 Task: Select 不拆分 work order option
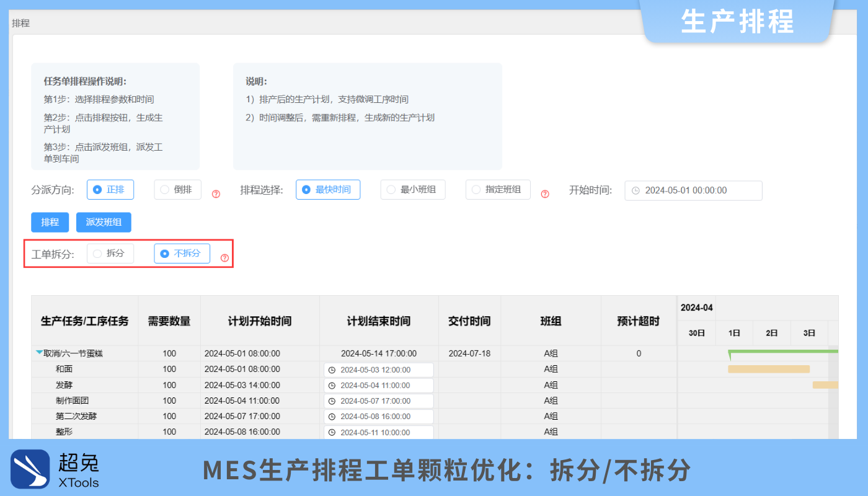click(x=182, y=254)
